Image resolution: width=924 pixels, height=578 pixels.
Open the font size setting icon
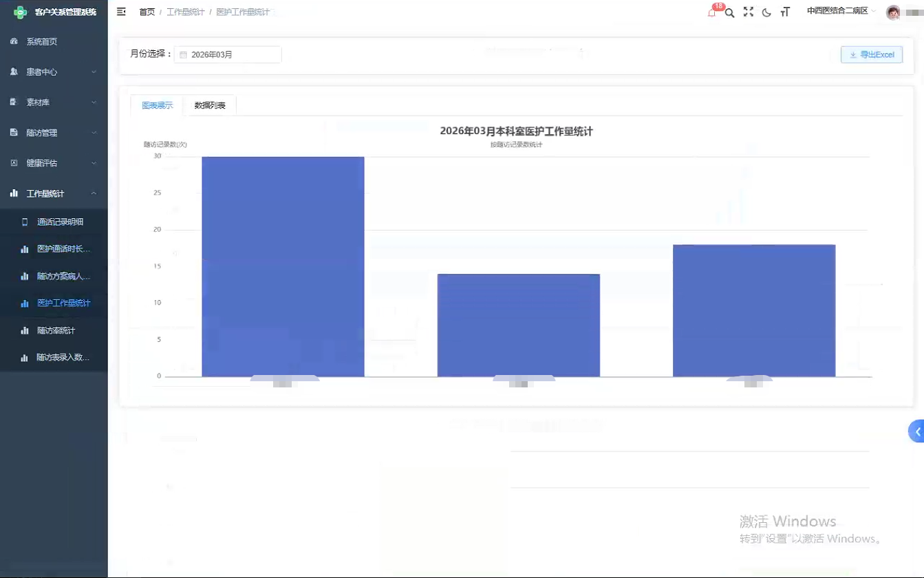pyautogui.click(x=785, y=12)
